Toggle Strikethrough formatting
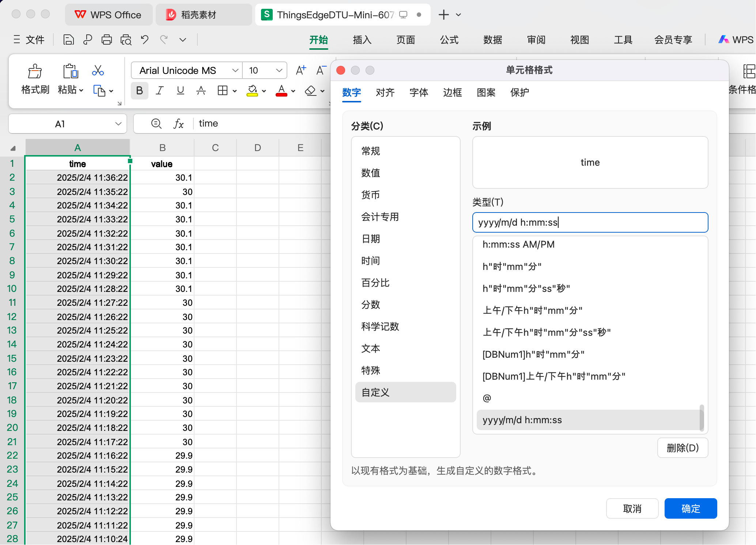This screenshot has height=545, width=756. (x=201, y=90)
